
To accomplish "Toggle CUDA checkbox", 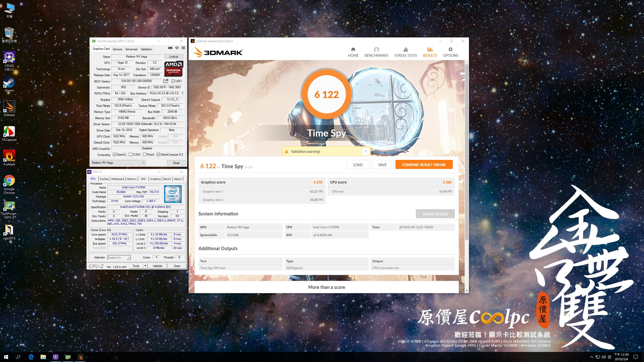I will click(x=130, y=155).
